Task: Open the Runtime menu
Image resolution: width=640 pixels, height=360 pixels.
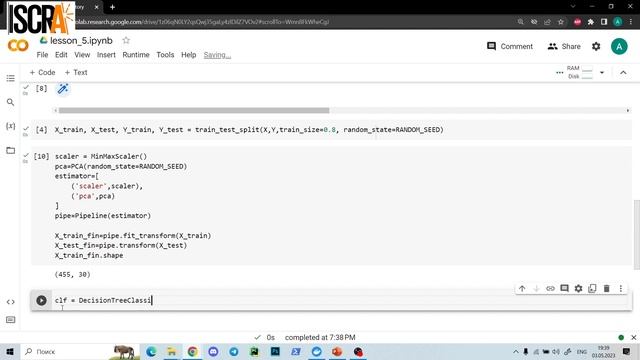Action: (136, 55)
